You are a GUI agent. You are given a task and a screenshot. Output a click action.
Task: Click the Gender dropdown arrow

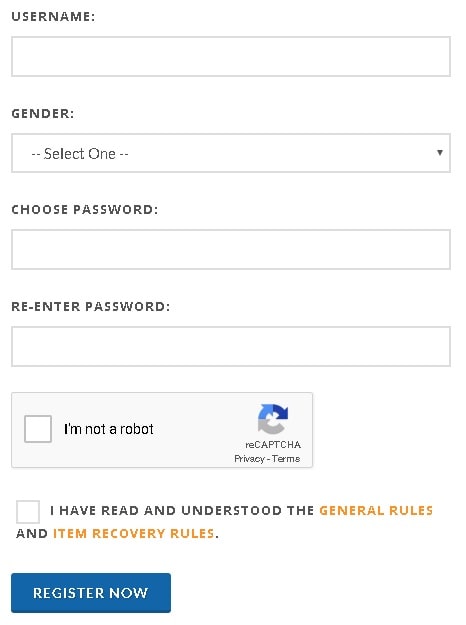click(x=440, y=153)
